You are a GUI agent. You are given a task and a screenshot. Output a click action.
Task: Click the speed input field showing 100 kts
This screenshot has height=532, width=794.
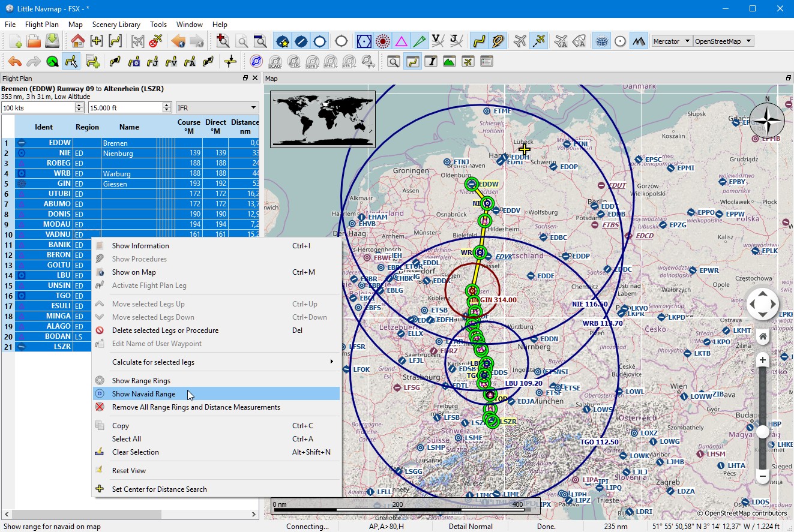pyautogui.click(x=38, y=107)
